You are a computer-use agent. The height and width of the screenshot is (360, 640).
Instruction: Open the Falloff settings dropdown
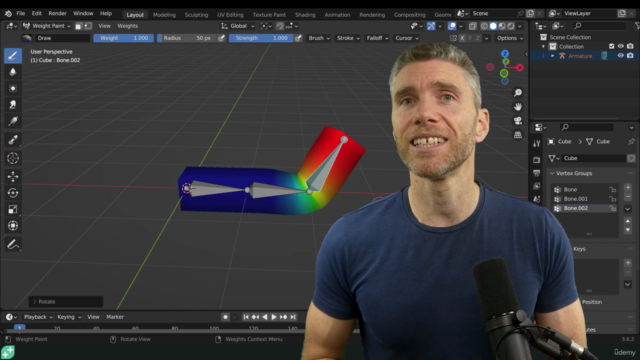tap(377, 38)
